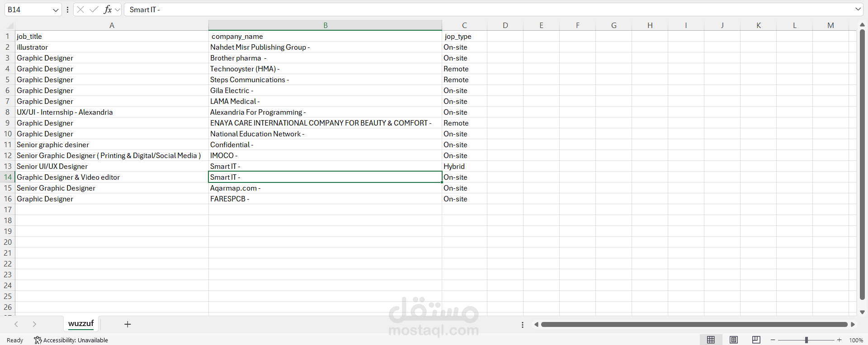
Task: Add a new sheet with plus icon
Action: 127,324
